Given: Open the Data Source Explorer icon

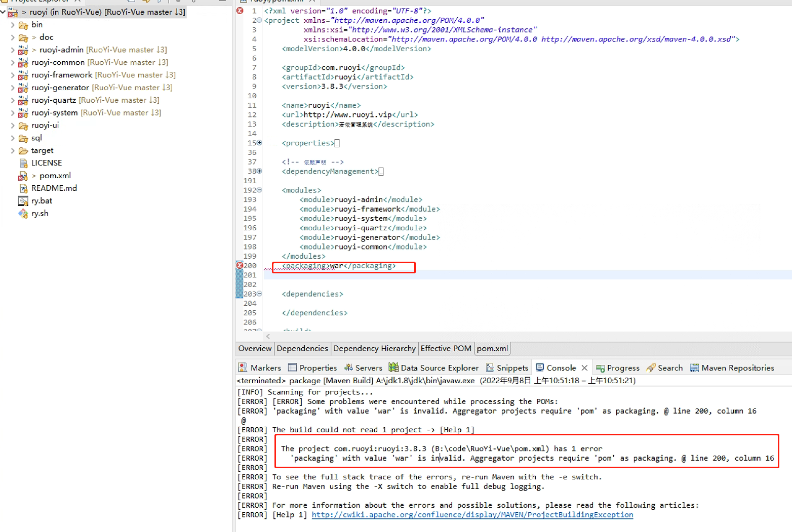Looking at the screenshot, I should (392, 367).
